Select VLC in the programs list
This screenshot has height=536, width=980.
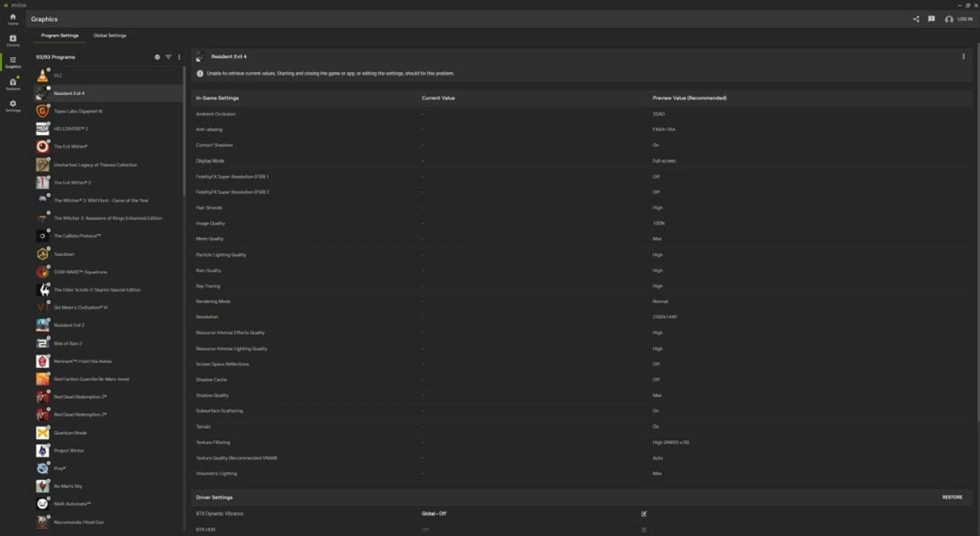coord(108,76)
